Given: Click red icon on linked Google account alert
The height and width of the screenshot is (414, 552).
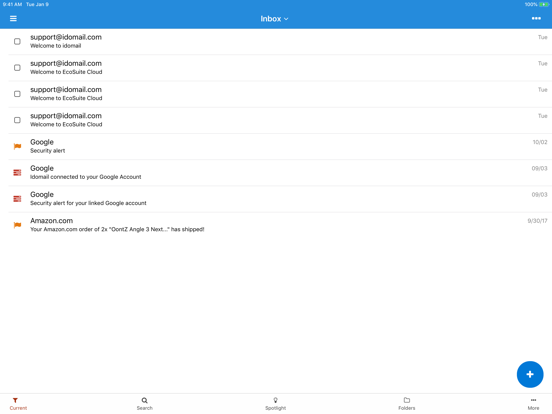Looking at the screenshot, I should (17, 199).
